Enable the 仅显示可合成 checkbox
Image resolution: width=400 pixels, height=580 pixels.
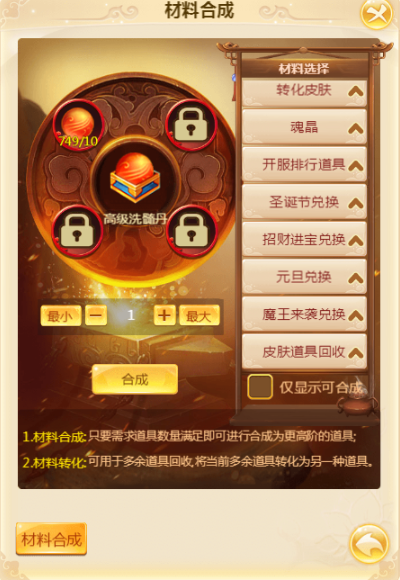click(x=260, y=387)
